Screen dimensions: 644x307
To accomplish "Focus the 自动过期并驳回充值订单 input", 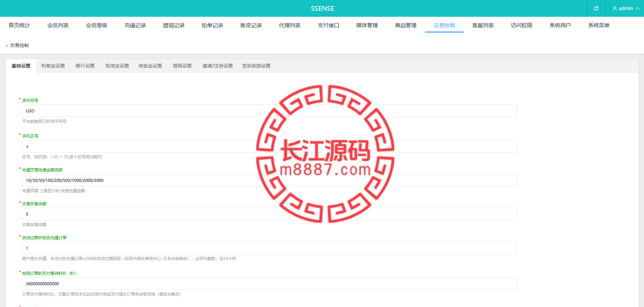I will [269, 248].
